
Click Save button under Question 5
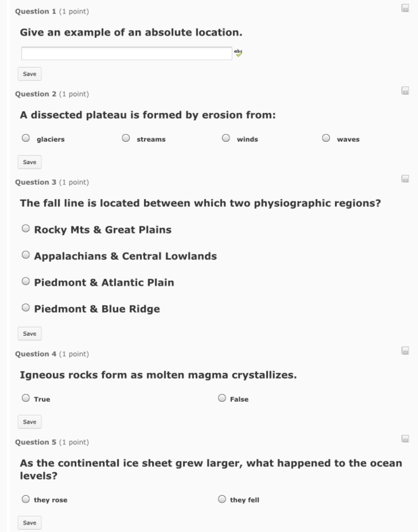(x=29, y=523)
